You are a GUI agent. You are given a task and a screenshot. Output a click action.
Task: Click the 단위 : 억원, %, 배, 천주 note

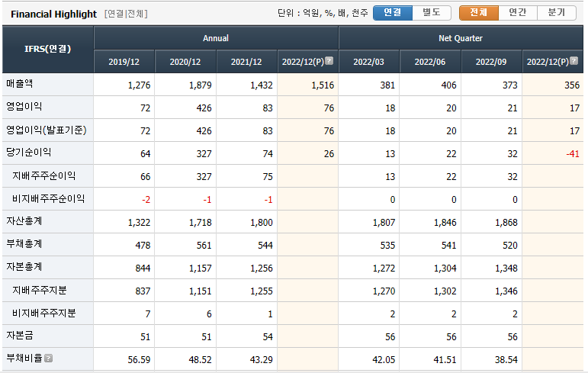point(323,13)
